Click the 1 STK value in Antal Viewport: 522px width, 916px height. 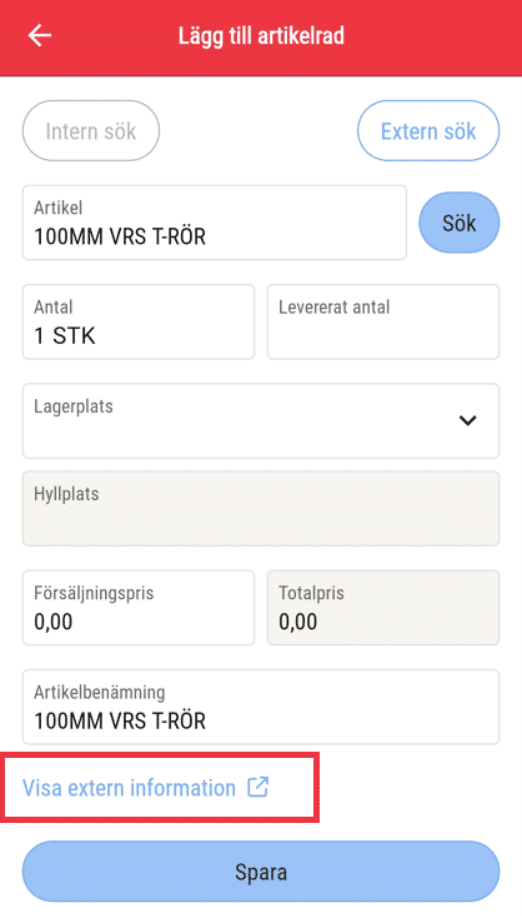pyautogui.click(x=64, y=336)
